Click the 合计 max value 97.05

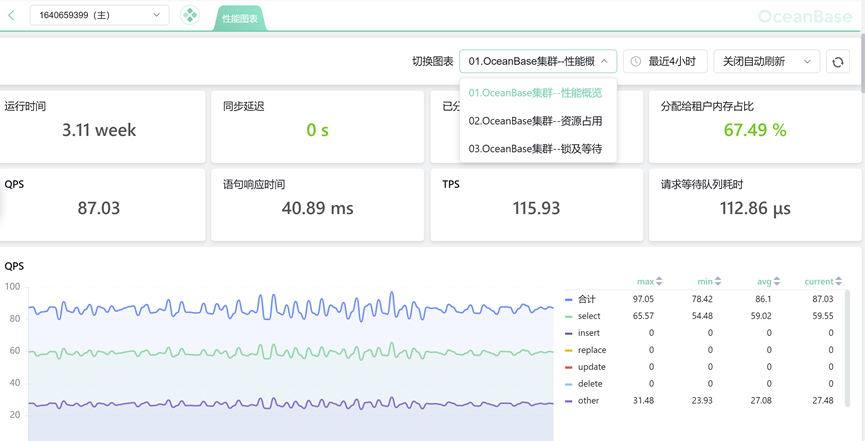[643, 299]
